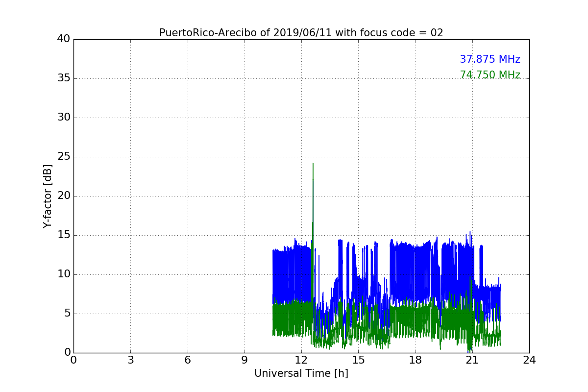Select the green 74.750 MHz legend label
The height and width of the screenshot is (392, 588).
click(x=490, y=75)
